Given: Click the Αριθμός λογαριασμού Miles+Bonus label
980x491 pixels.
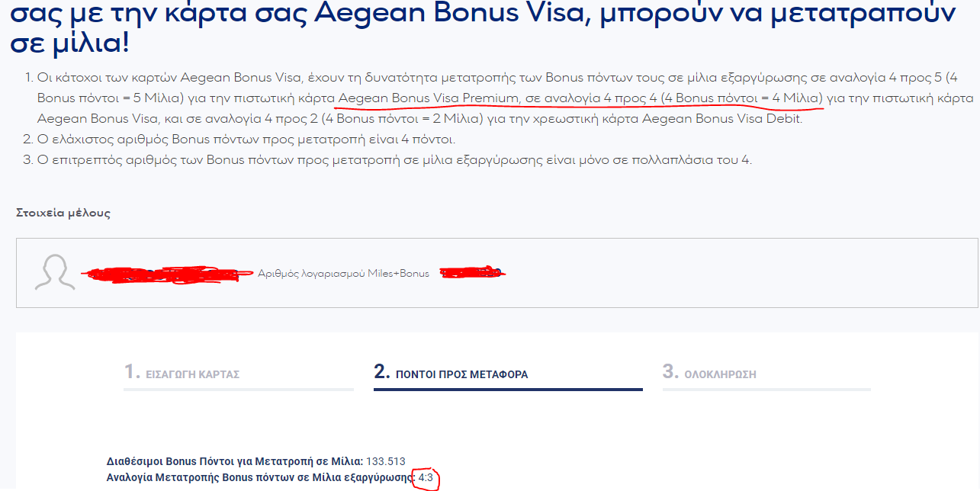Looking at the screenshot, I should coord(343,273).
